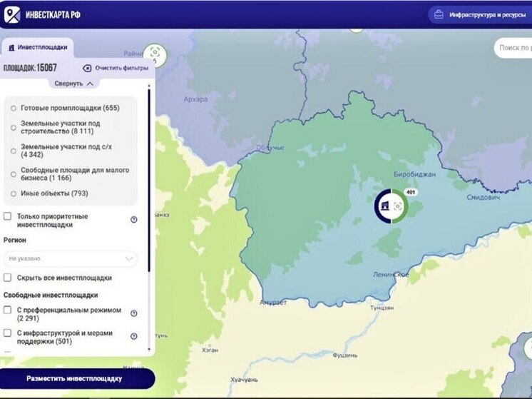Select the Иные объекты radio option

pos(14,193)
